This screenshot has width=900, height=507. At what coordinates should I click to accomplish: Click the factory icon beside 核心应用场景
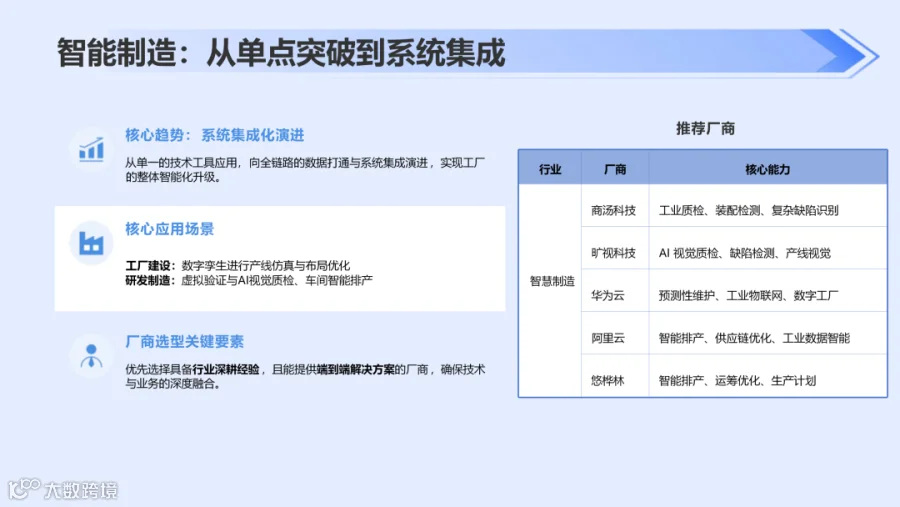[x=91, y=243]
